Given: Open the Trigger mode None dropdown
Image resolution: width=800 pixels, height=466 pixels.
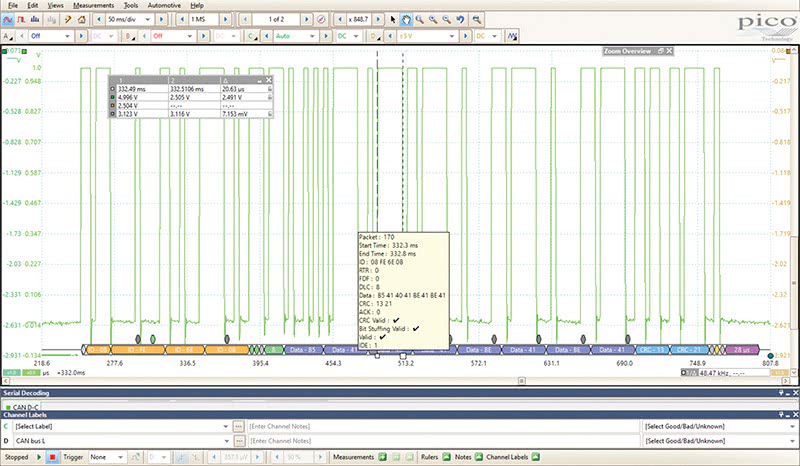Looking at the screenshot, I should (x=106, y=457).
